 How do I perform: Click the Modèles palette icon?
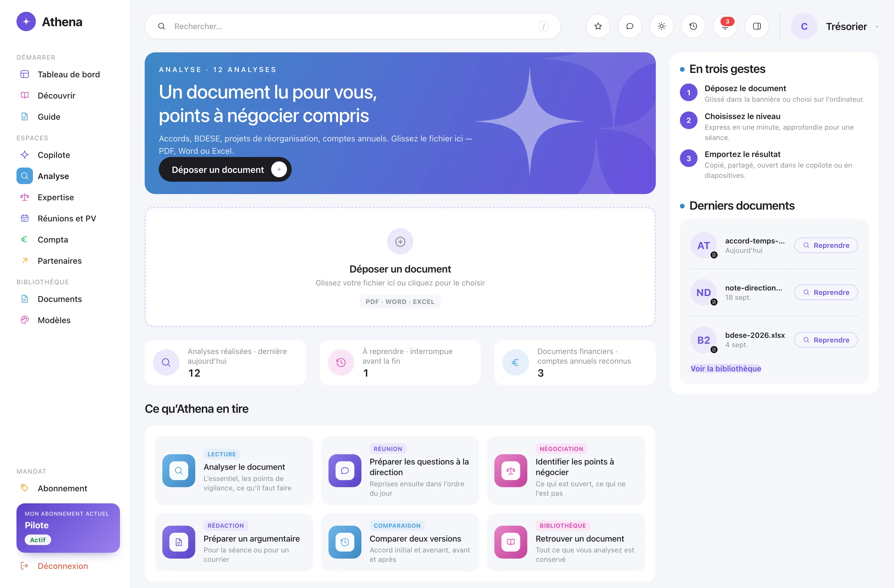click(x=25, y=320)
